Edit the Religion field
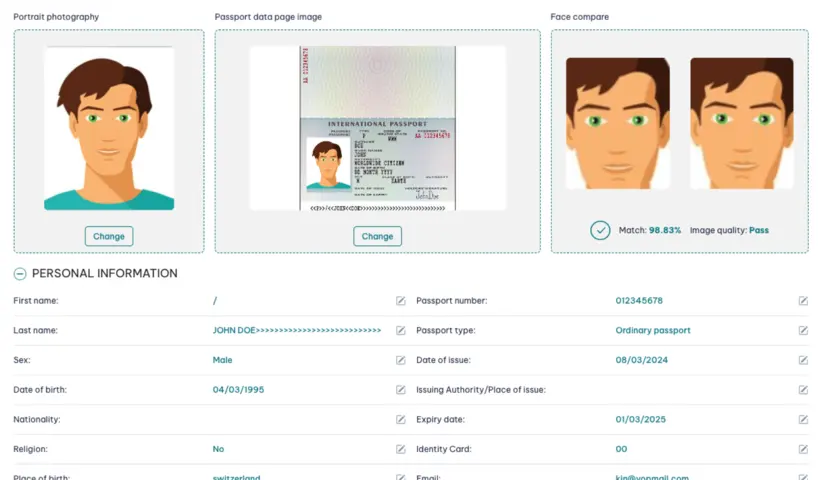 click(x=401, y=449)
